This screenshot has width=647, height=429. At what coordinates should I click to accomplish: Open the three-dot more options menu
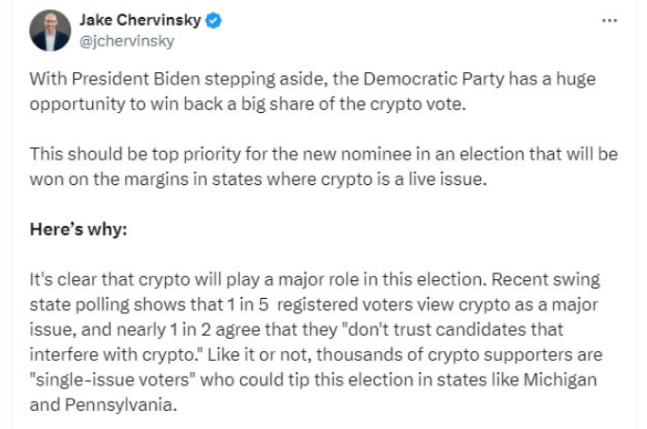(x=609, y=20)
